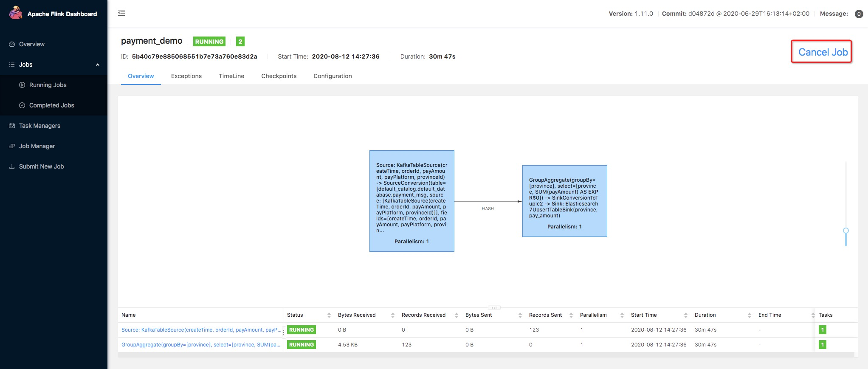Sort table by Start Time
Viewport: 868px width, 369px height.
point(686,315)
